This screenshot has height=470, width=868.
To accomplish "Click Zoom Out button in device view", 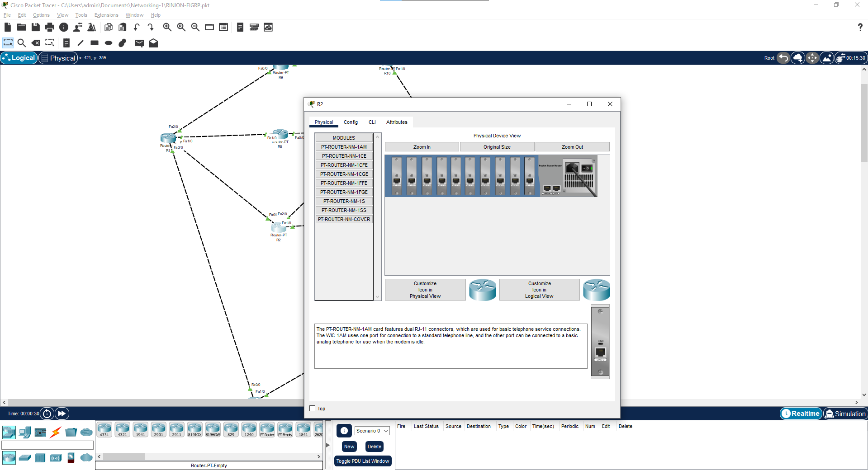I will (x=573, y=147).
